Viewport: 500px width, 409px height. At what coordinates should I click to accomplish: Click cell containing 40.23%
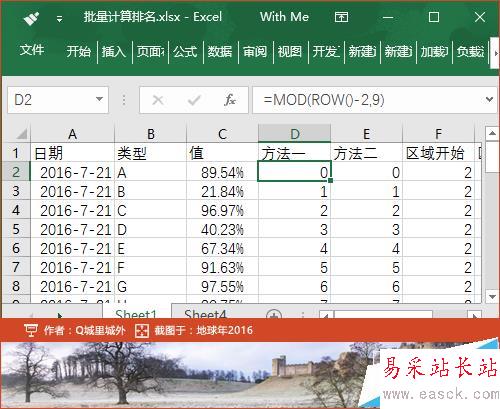(x=222, y=229)
